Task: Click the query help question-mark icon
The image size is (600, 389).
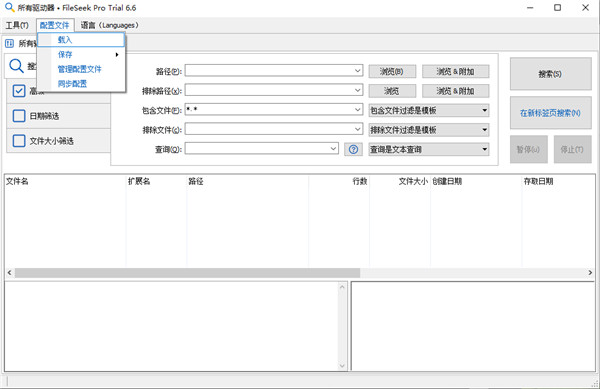Action: [x=353, y=149]
